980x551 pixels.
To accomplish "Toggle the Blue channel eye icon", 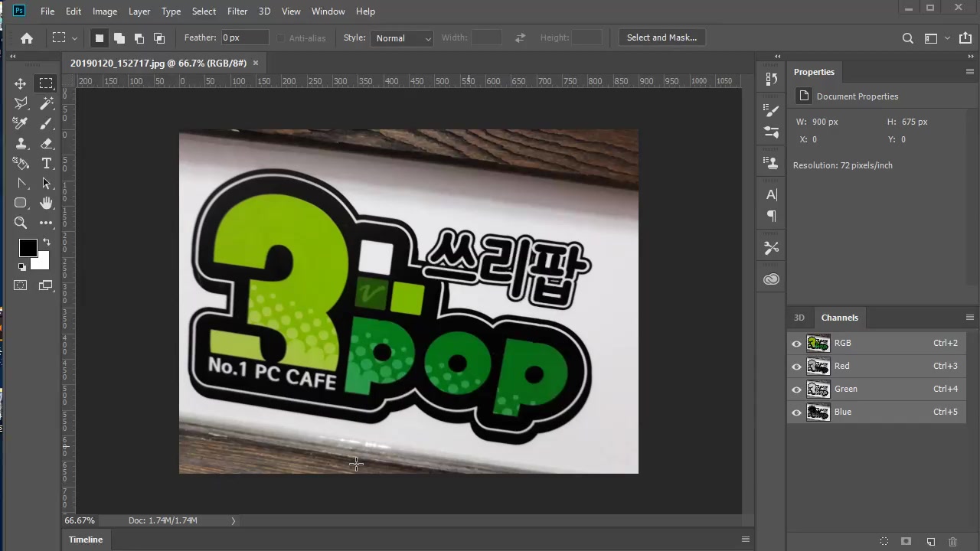I will (x=796, y=412).
